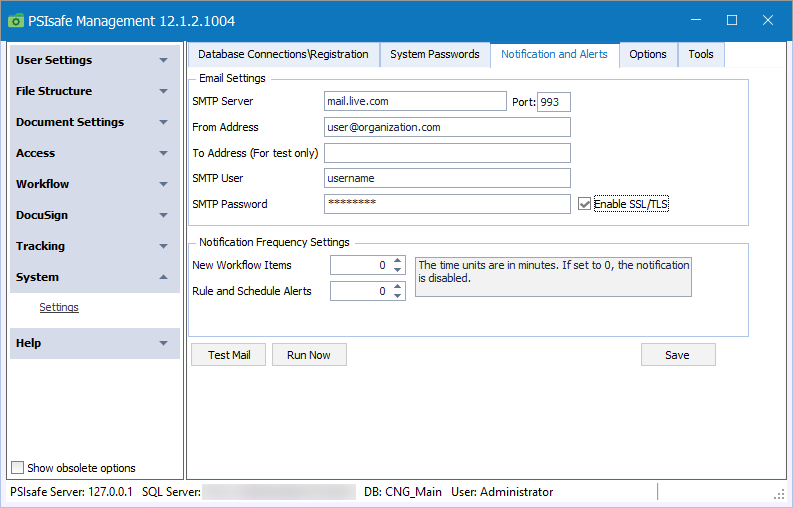Click the SMTP Server input field
The width and height of the screenshot is (793, 508).
pyautogui.click(x=415, y=101)
